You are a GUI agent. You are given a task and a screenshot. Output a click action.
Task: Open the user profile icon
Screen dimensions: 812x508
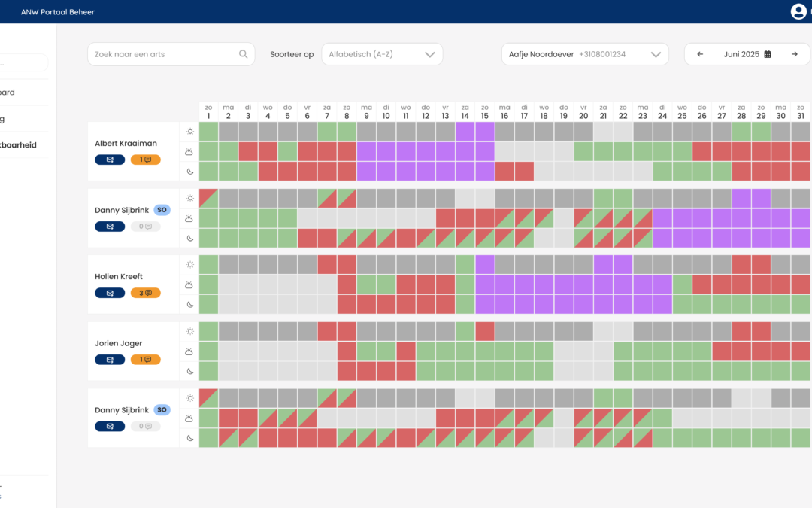pyautogui.click(x=798, y=11)
